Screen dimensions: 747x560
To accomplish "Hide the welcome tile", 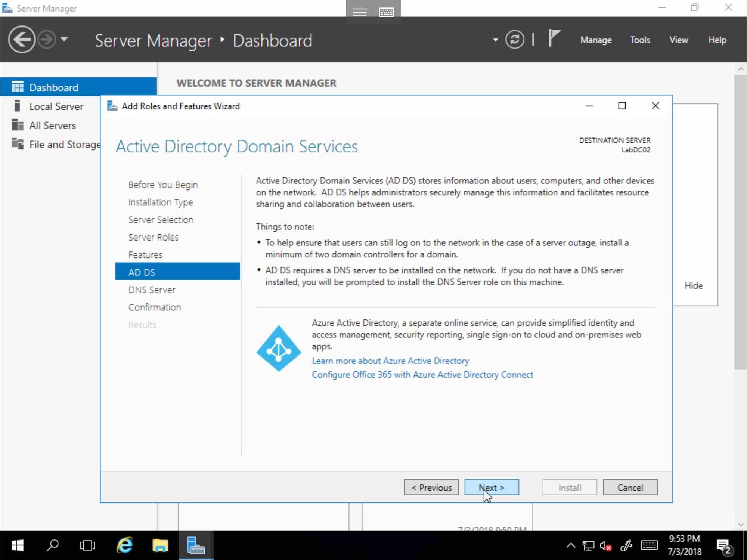I will click(693, 286).
